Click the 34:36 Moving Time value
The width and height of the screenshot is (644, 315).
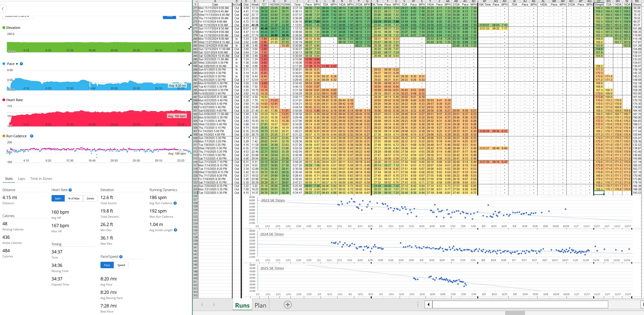(x=57, y=265)
